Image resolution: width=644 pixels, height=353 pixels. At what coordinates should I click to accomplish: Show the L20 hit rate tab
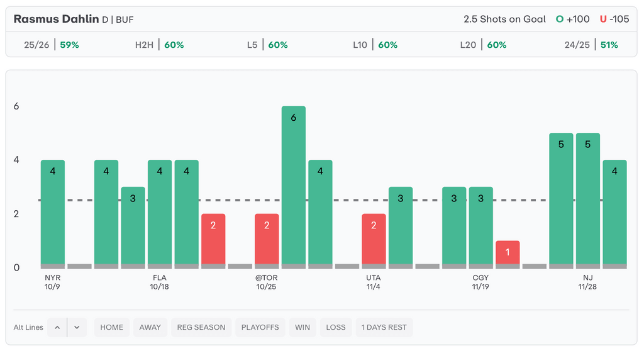pos(483,45)
